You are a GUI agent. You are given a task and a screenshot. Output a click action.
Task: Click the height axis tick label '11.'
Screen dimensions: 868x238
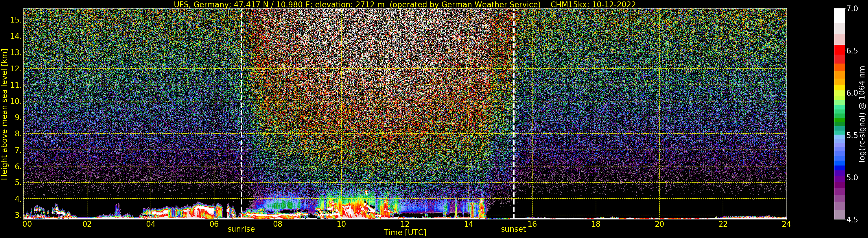click(16, 85)
